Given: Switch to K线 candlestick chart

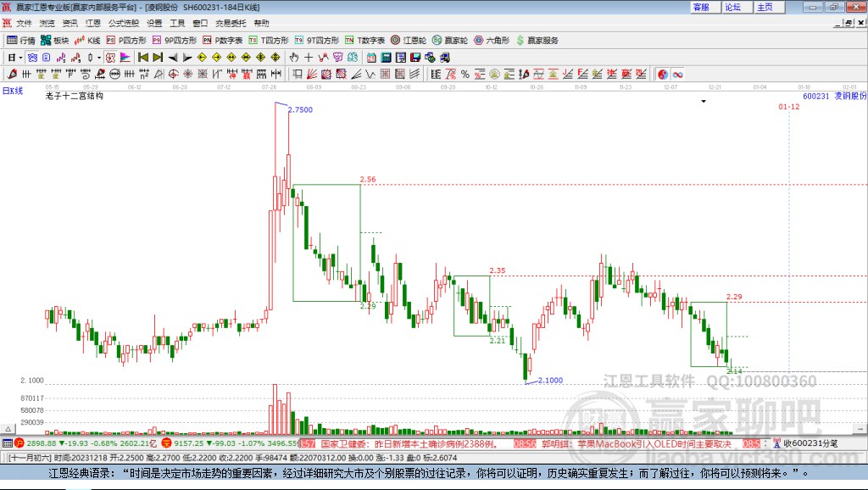Looking at the screenshot, I should (87, 41).
